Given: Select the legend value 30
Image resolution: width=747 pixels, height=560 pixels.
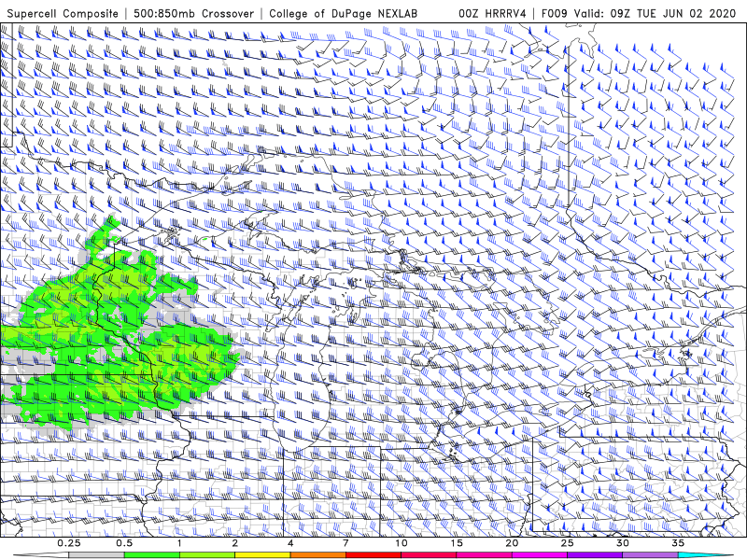Looking at the screenshot, I should 623,543.
